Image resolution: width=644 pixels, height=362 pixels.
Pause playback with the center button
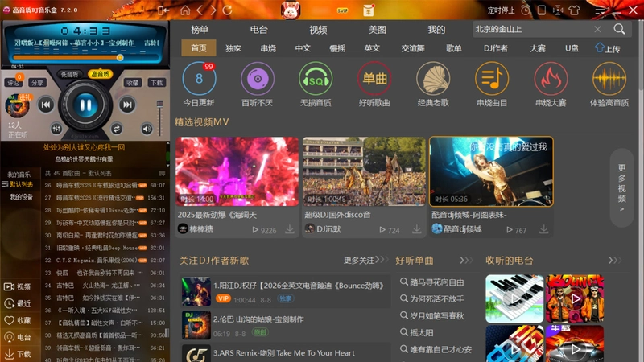pos(85,105)
